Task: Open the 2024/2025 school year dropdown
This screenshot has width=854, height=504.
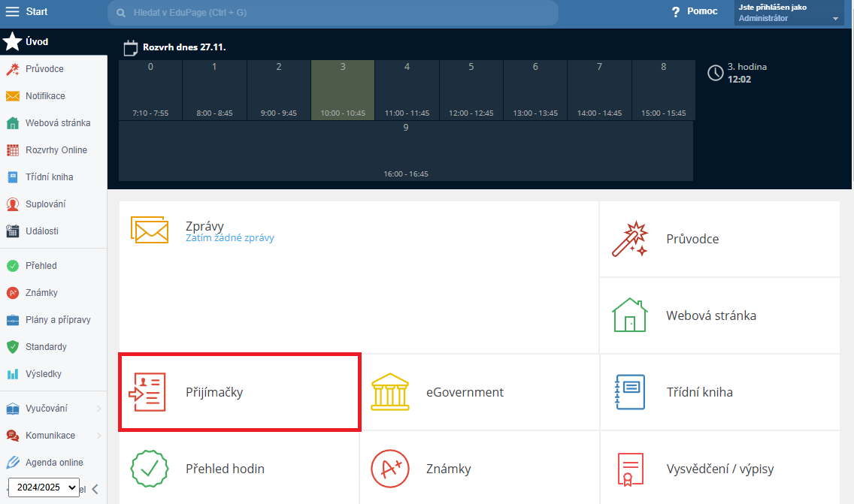Action: [x=44, y=487]
